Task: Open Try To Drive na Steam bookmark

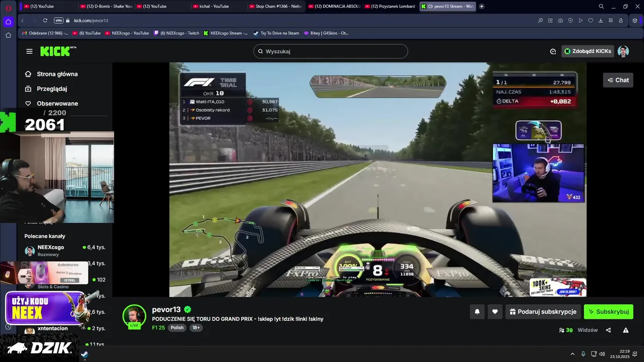Action: (276, 33)
